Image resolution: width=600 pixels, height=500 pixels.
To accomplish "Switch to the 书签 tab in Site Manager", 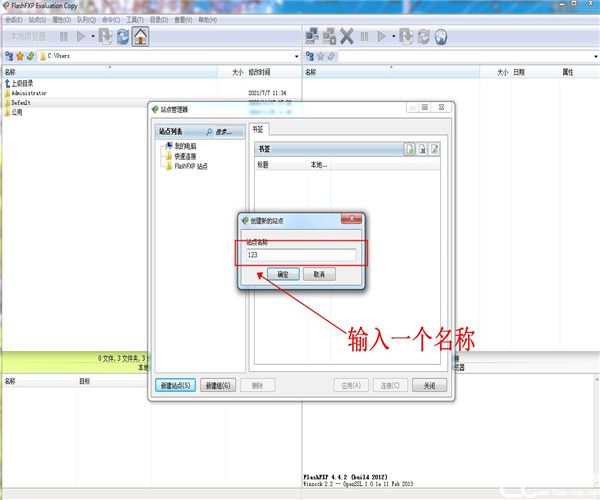I will tap(259, 129).
